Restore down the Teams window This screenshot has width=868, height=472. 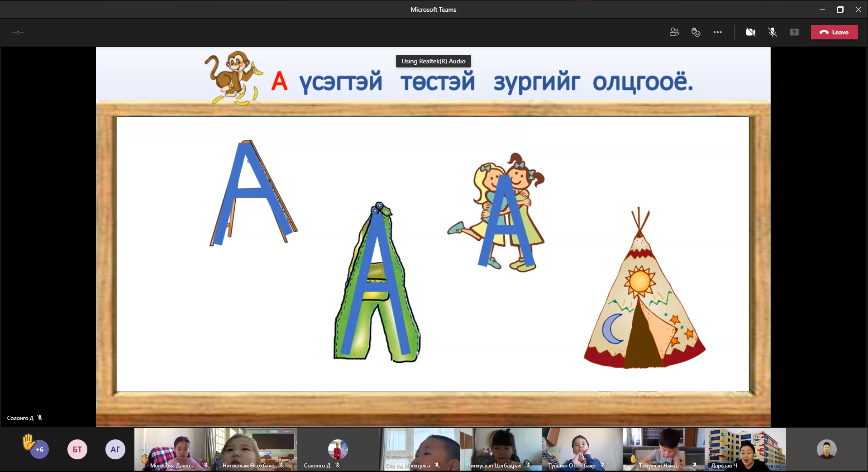840,10
